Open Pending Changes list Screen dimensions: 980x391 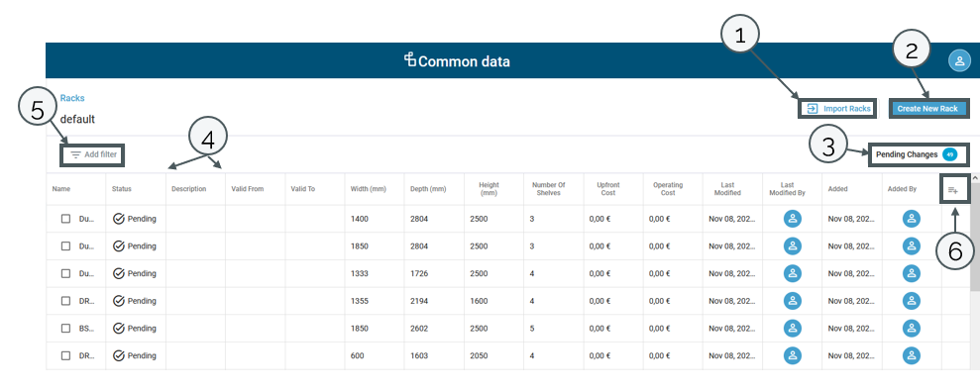pyautogui.click(x=917, y=154)
